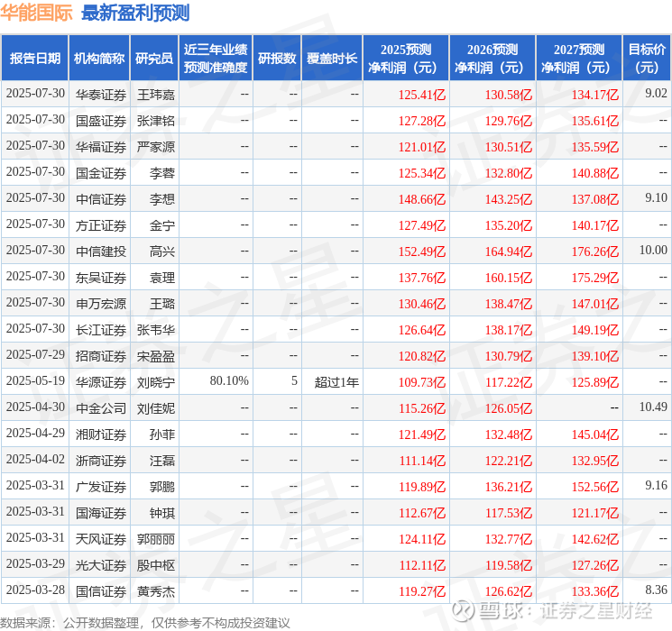Click 浙商证券 institution cell
Image resolution: width=672 pixels, height=631 pixels.
(101, 461)
